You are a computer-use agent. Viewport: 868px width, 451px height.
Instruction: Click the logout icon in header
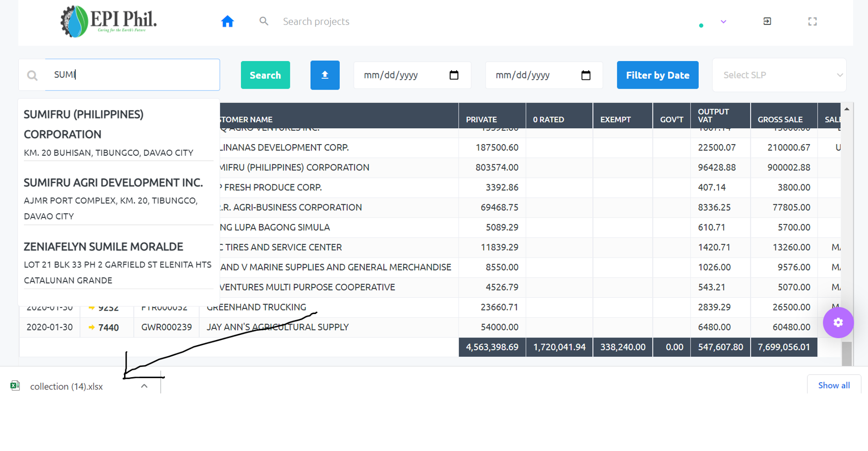point(767,21)
